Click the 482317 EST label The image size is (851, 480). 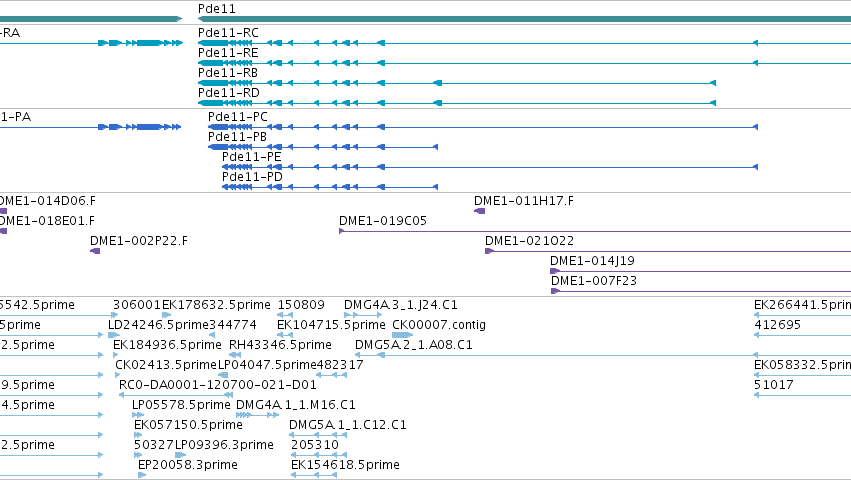click(x=340, y=365)
